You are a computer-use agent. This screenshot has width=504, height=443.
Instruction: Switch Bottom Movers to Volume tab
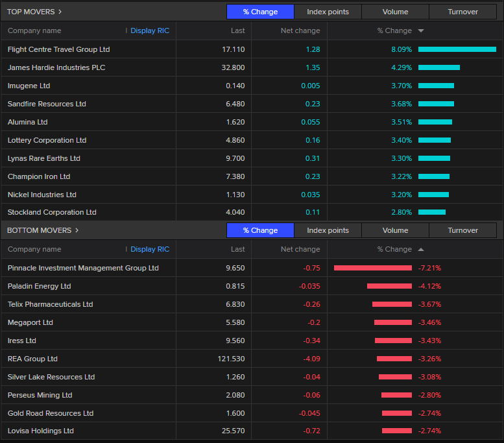coord(396,230)
